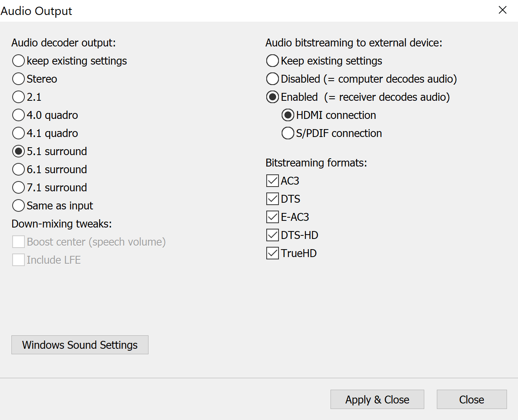Toggle the TrueHD checkbox
Image resolution: width=518 pixels, height=420 pixels.
(273, 253)
